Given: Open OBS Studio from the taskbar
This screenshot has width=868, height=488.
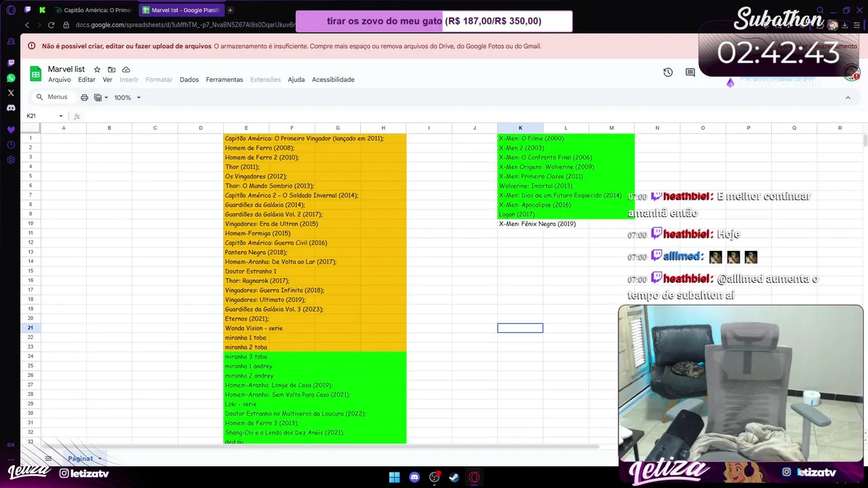Looking at the screenshot, I should pos(434,477).
